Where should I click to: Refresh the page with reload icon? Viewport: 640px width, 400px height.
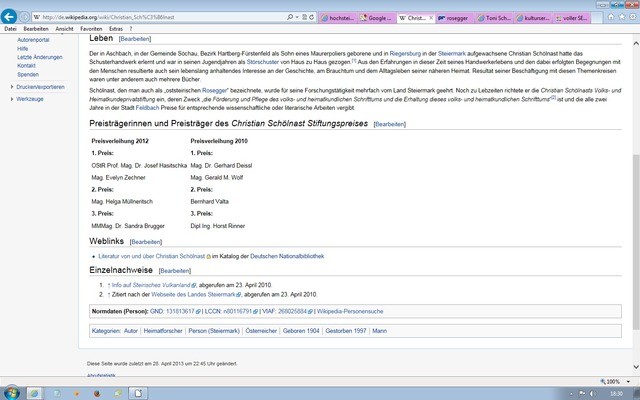311,17
